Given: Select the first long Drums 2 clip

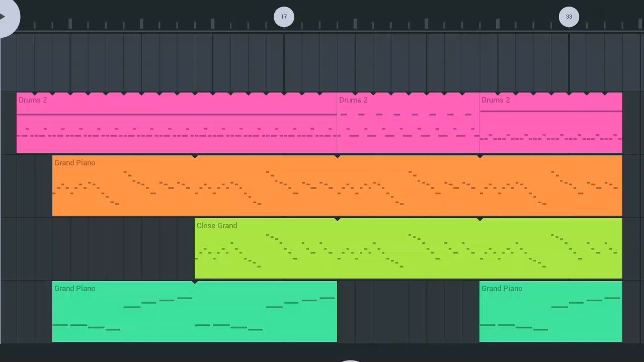Looking at the screenshot, I should [177, 123].
